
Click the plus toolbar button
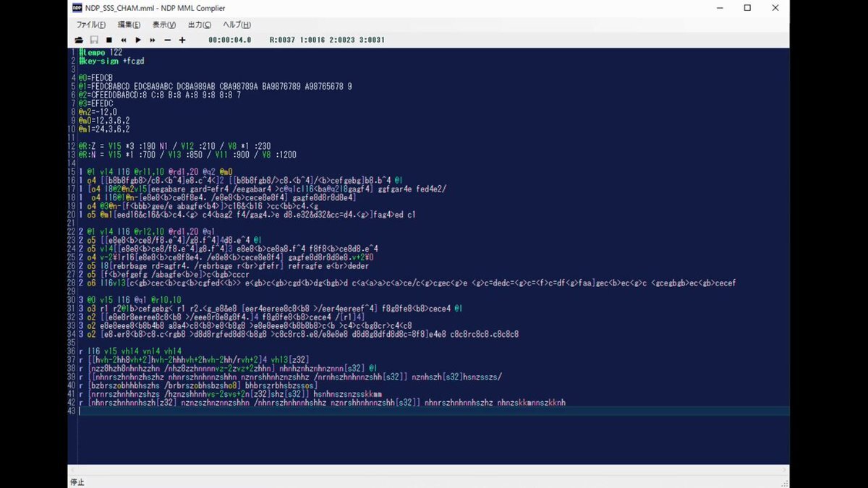point(182,40)
